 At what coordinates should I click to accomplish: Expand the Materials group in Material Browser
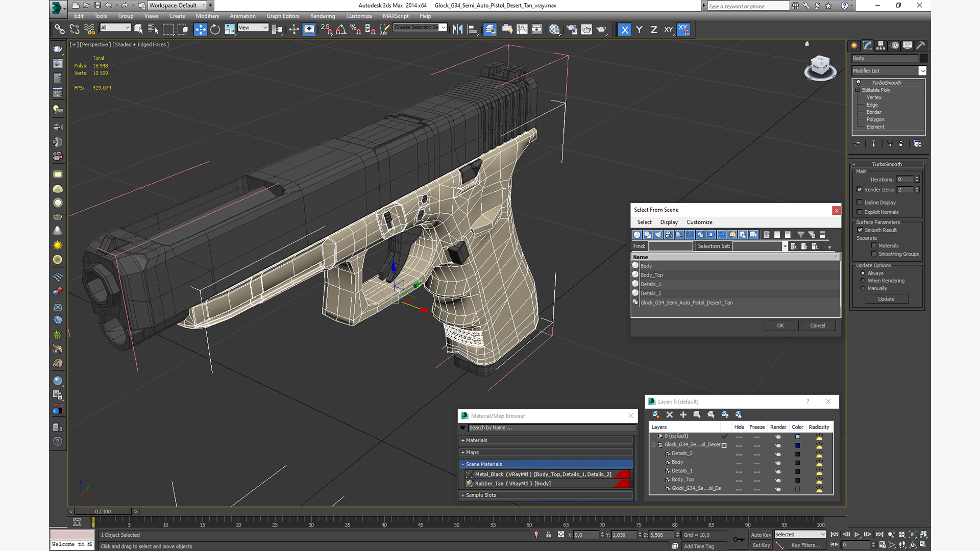coord(546,440)
